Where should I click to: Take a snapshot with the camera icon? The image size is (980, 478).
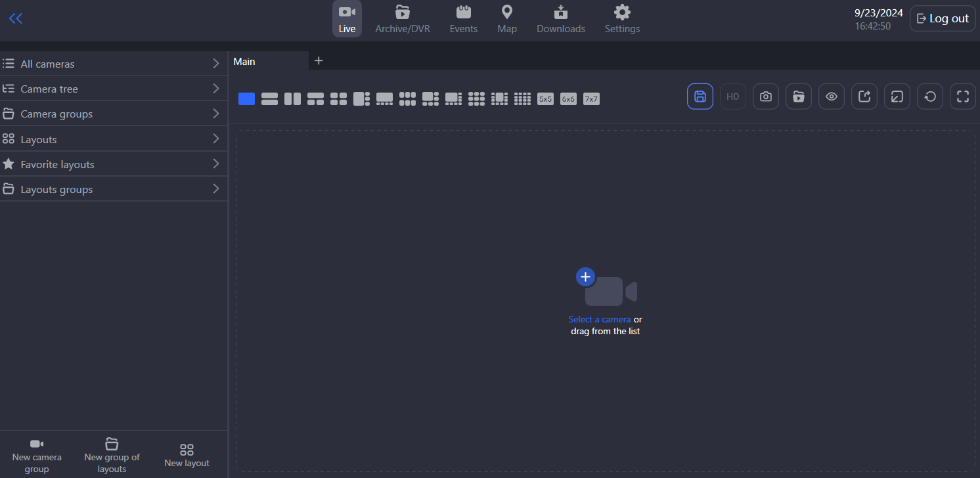[765, 97]
